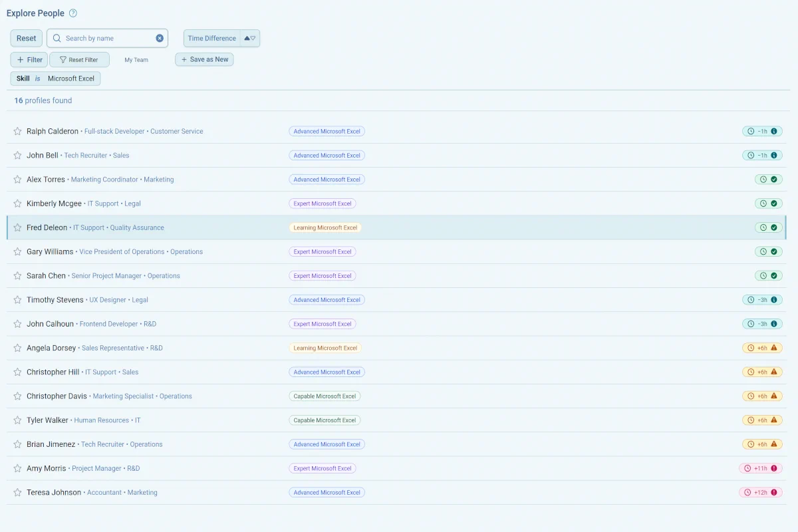
Task: Star Alex Torres as favorite
Action: point(18,180)
